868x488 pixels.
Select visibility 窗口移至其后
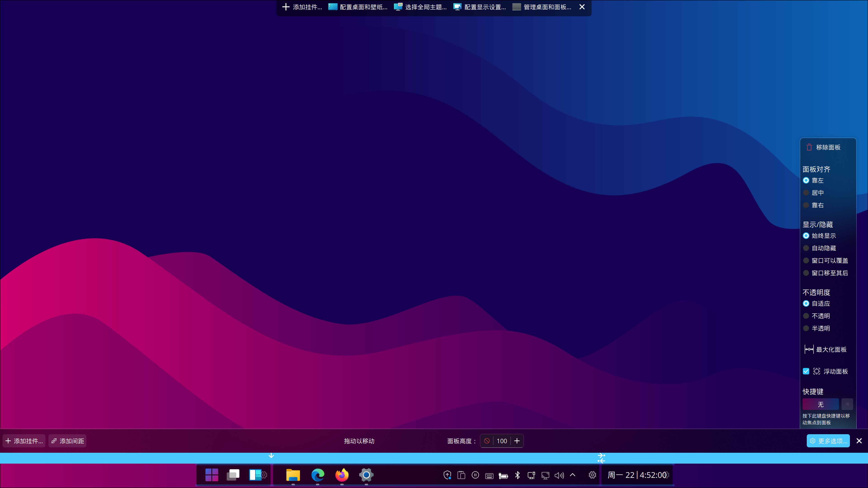coord(826,273)
